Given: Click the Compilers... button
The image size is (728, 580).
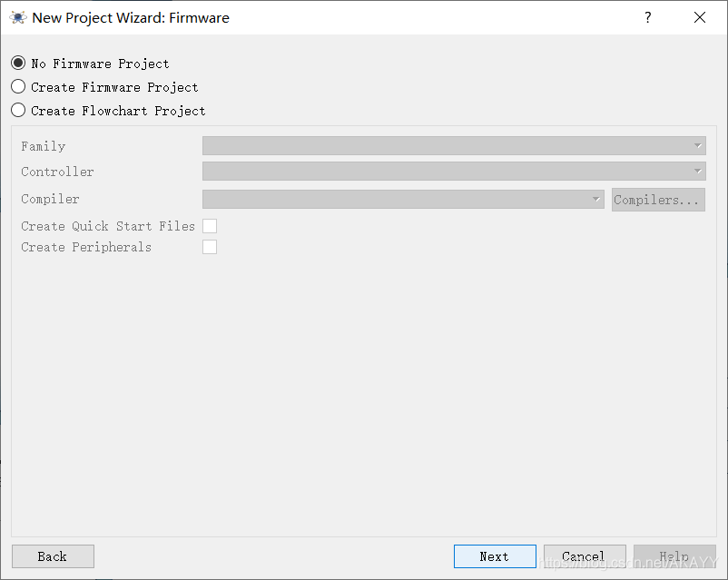Looking at the screenshot, I should click(658, 200).
